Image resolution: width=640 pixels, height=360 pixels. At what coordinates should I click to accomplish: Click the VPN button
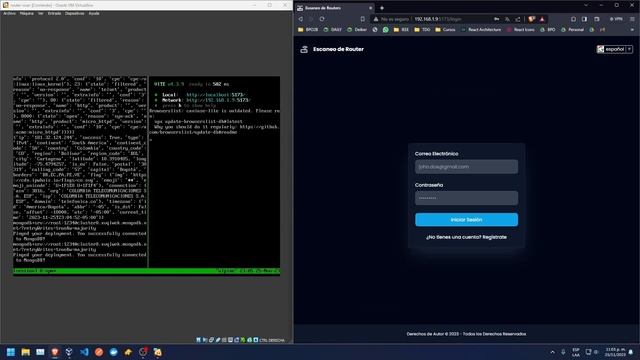(x=616, y=19)
